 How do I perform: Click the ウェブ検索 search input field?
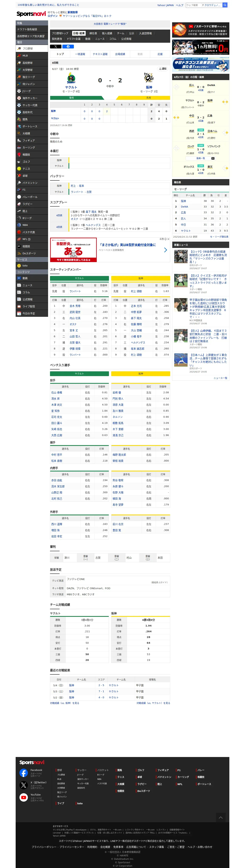tap(193, 5)
